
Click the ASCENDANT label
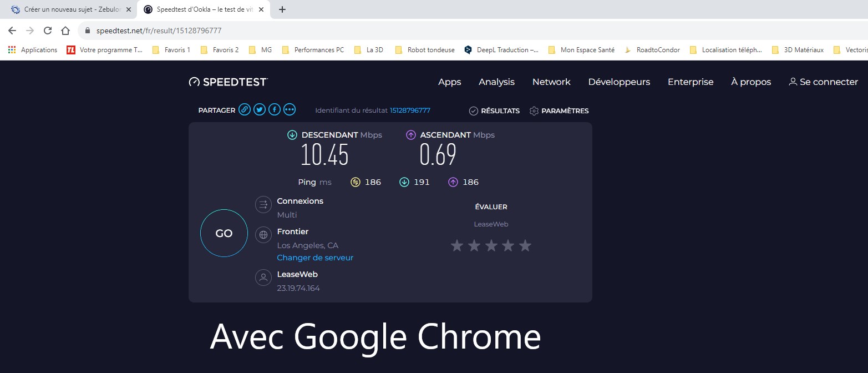[445, 135]
